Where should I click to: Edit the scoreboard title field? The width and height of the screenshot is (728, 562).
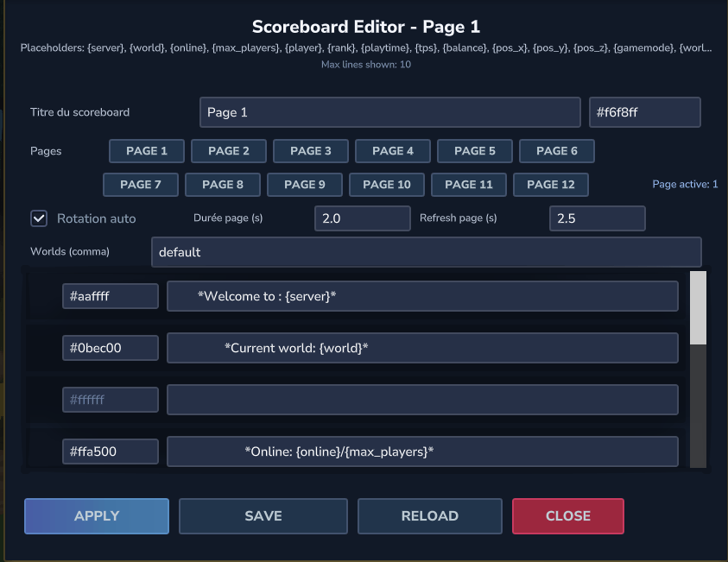[x=389, y=112]
